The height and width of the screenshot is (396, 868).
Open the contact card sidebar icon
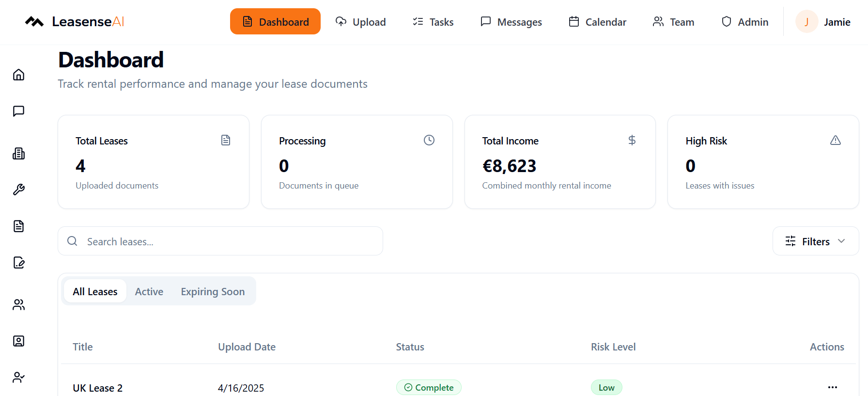coord(18,341)
